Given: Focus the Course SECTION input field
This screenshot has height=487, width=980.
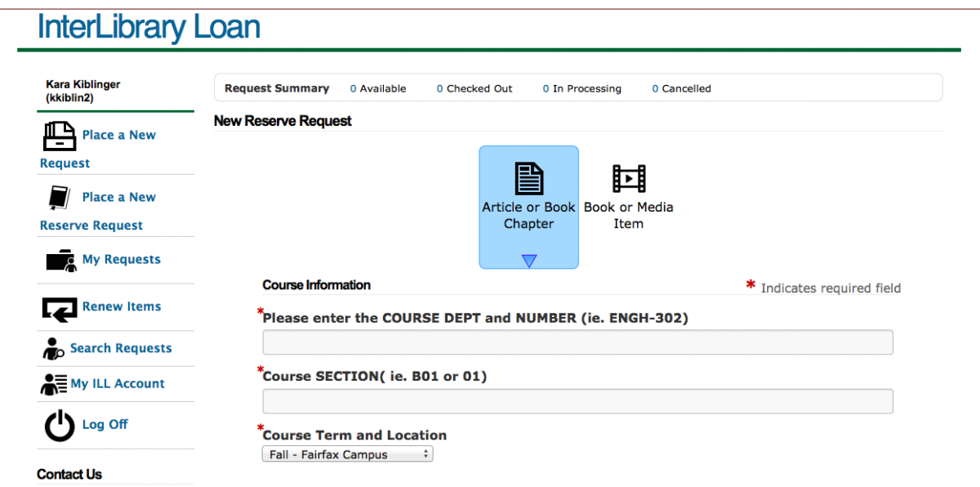Looking at the screenshot, I should click(577, 401).
